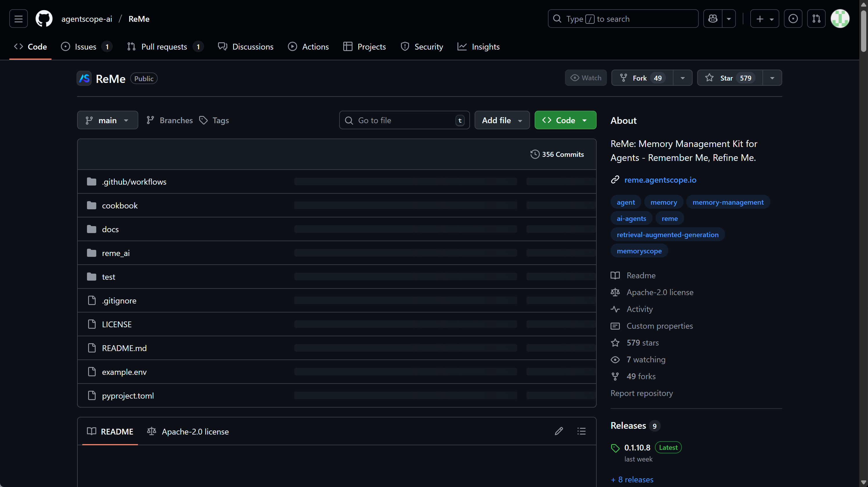The height and width of the screenshot is (487, 868).
Task: Open user avatar menu
Action: click(840, 19)
